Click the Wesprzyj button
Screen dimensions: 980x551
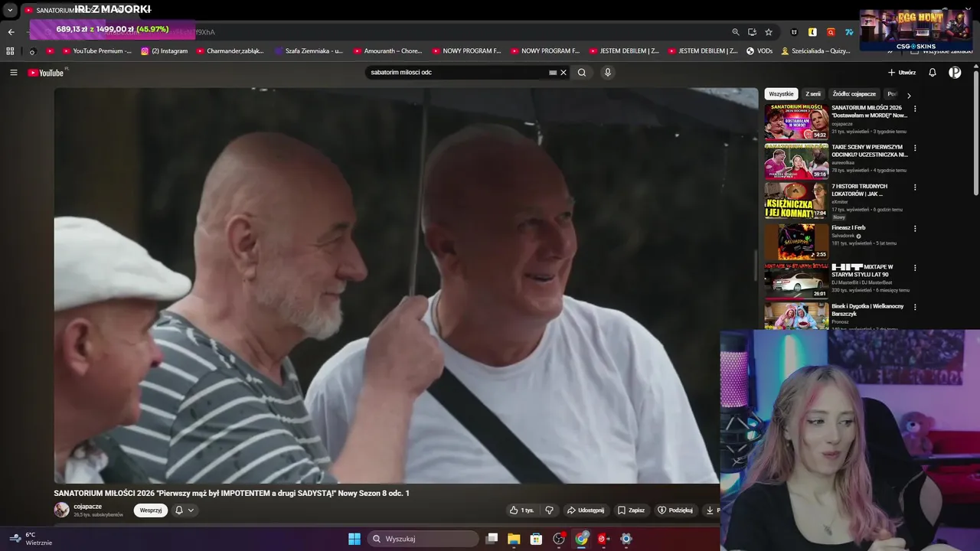click(x=151, y=510)
